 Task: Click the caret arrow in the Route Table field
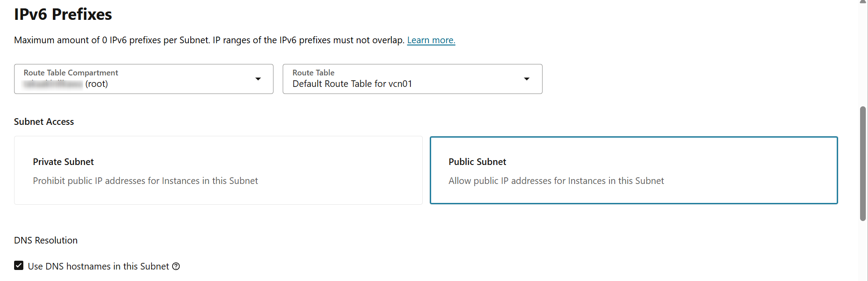527,79
